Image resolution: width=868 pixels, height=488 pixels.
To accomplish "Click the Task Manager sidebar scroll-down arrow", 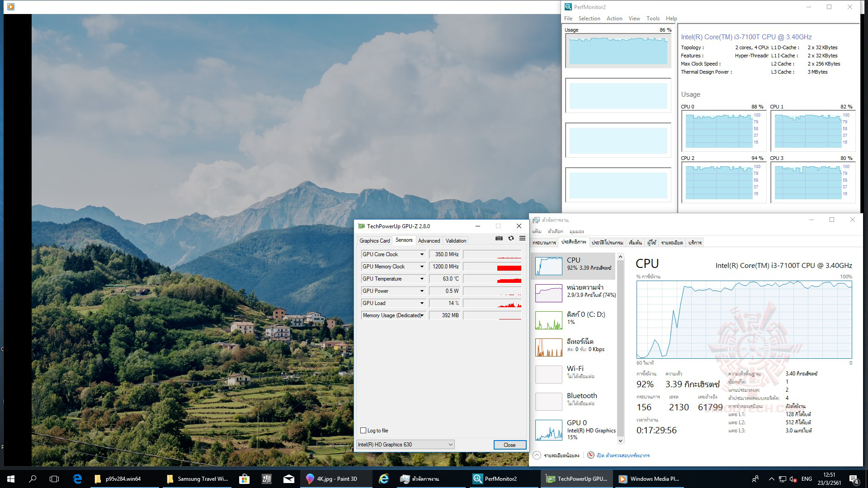I will (x=620, y=441).
